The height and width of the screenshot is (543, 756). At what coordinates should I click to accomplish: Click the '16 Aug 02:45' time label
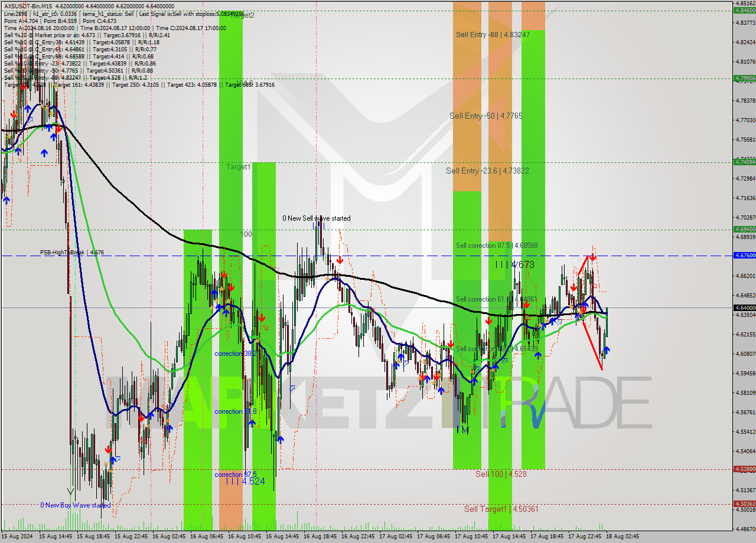click(168, 537)
